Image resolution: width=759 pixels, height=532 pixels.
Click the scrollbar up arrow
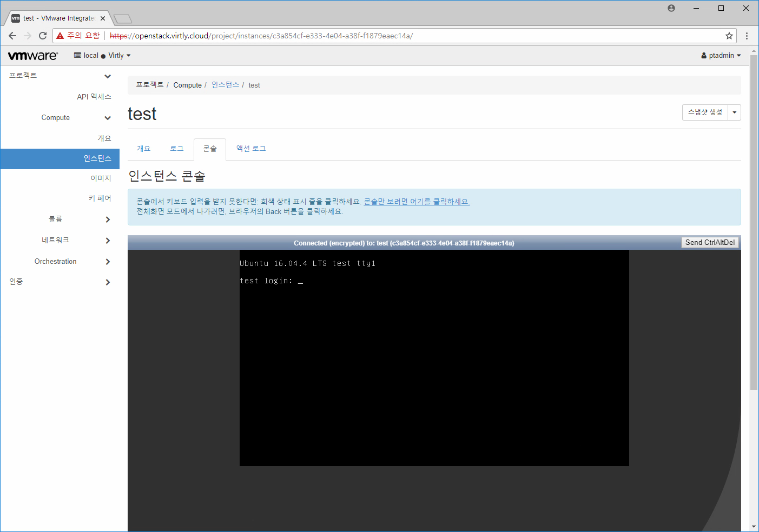click(x=754, y=51)
